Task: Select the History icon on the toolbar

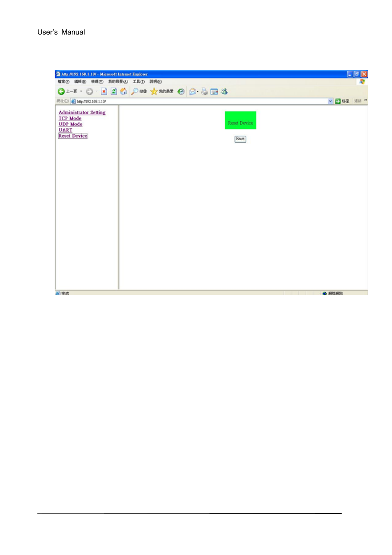Action: (181, 91)
